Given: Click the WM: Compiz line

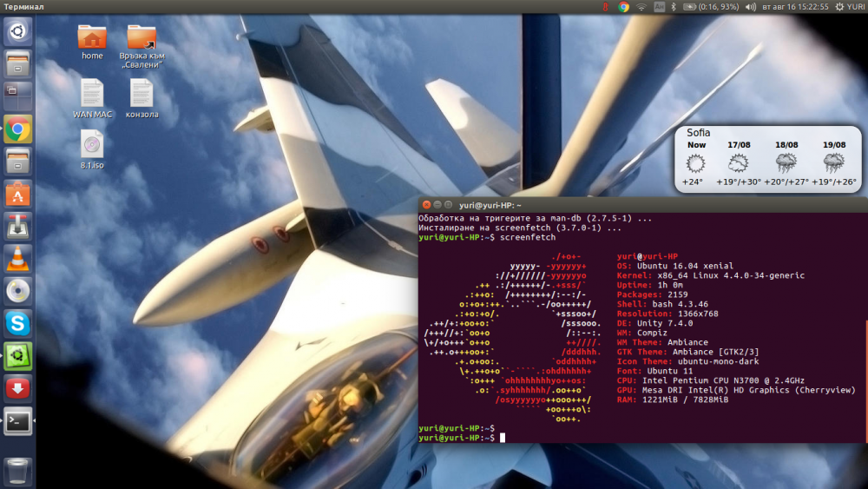Looking at the screenshot, I should click(x=642, y=334).
